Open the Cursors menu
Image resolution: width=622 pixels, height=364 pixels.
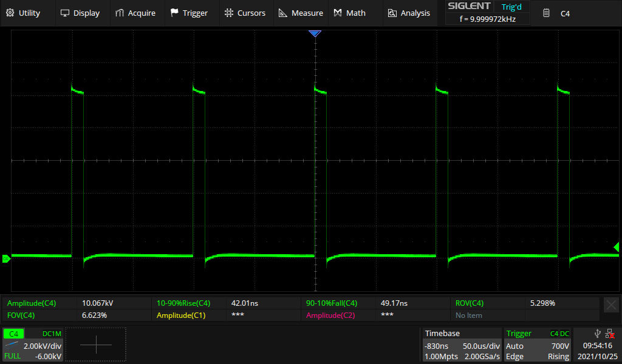pos(245,13)
